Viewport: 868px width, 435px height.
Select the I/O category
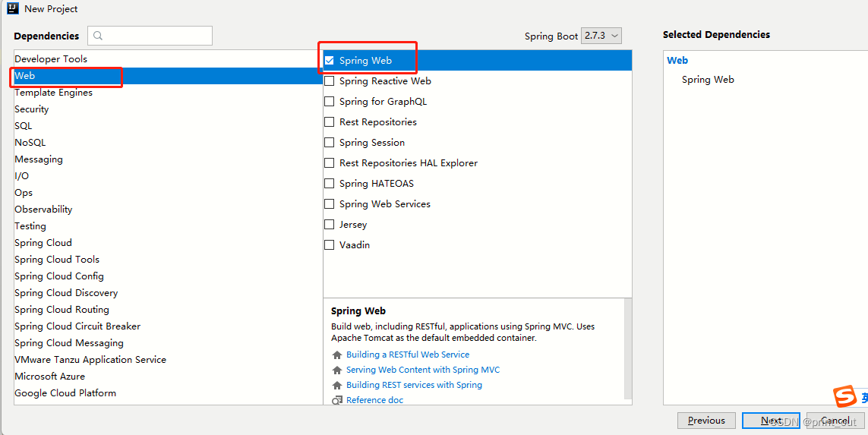pyautogui.click(x=169, y=175)
